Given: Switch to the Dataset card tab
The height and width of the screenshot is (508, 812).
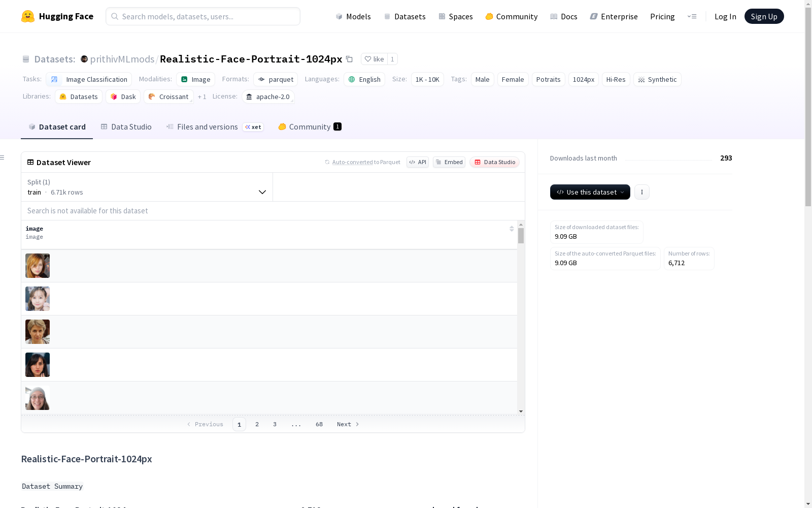Looking at the screenshot, I should (57, 127).
